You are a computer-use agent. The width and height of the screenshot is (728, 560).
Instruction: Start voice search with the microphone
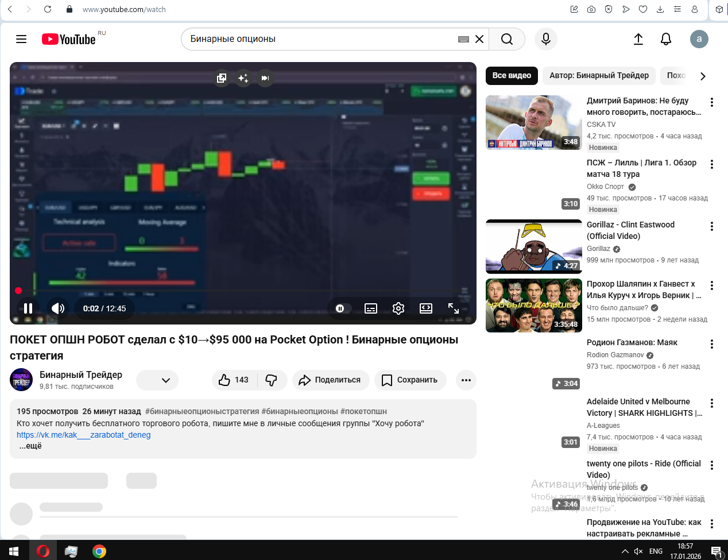[546, 39]
